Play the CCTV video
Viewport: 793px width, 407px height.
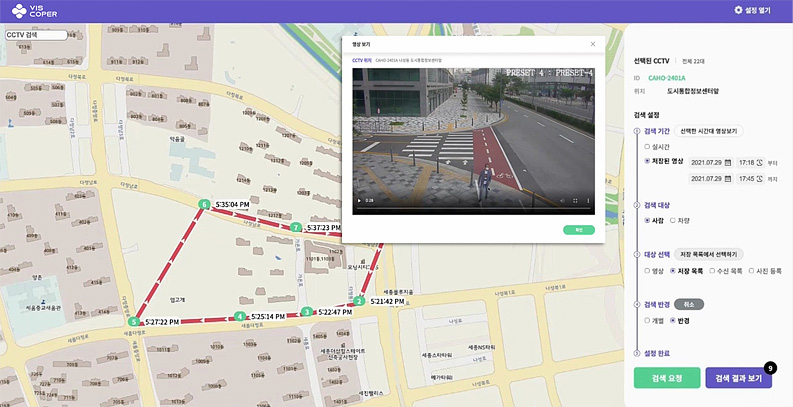pyautogui.click(x=359, y=200)
